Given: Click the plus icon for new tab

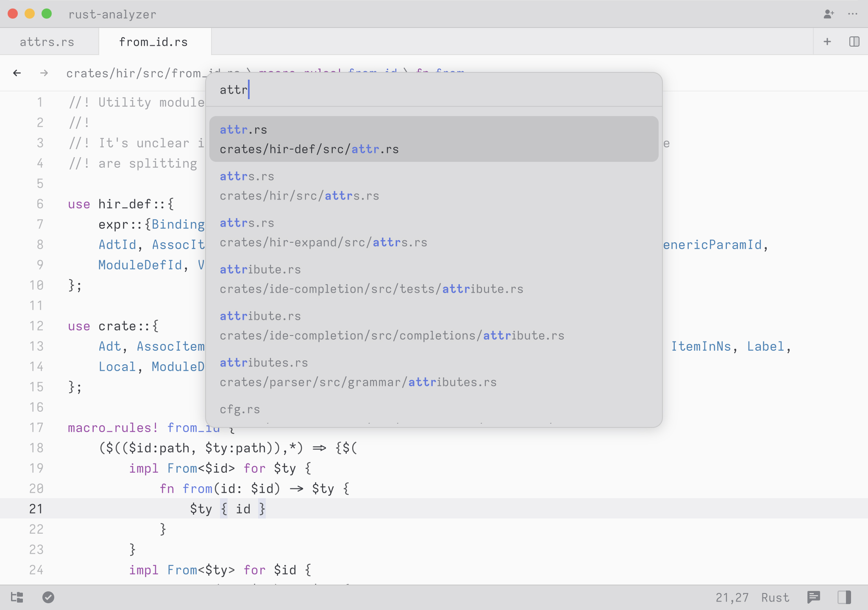Looking at the screenshot, I should point(827,42).
